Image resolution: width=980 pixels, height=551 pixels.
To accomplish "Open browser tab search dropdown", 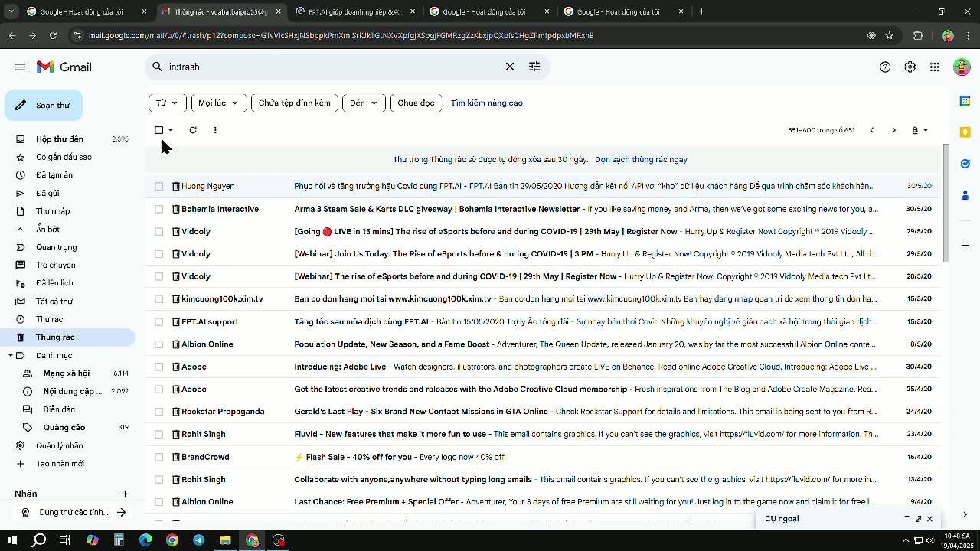I will tap(11, 11).
